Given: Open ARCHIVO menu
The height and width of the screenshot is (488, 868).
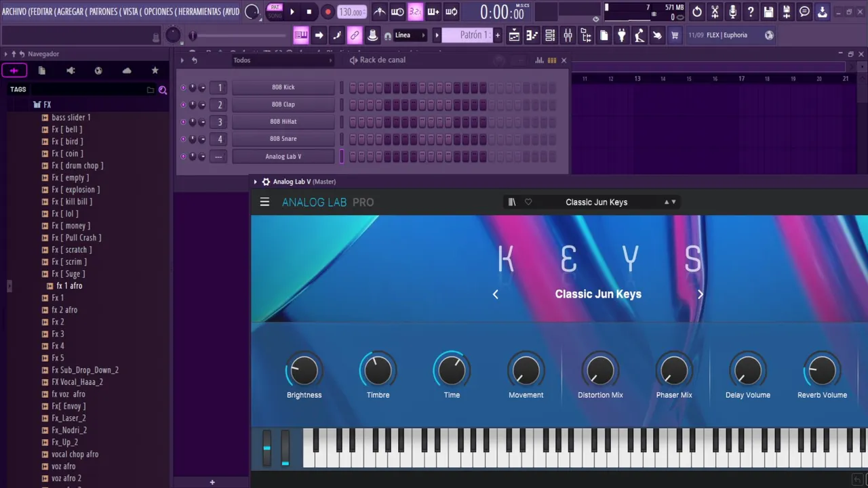Looking at the screenshot, I should pos(14,12).
